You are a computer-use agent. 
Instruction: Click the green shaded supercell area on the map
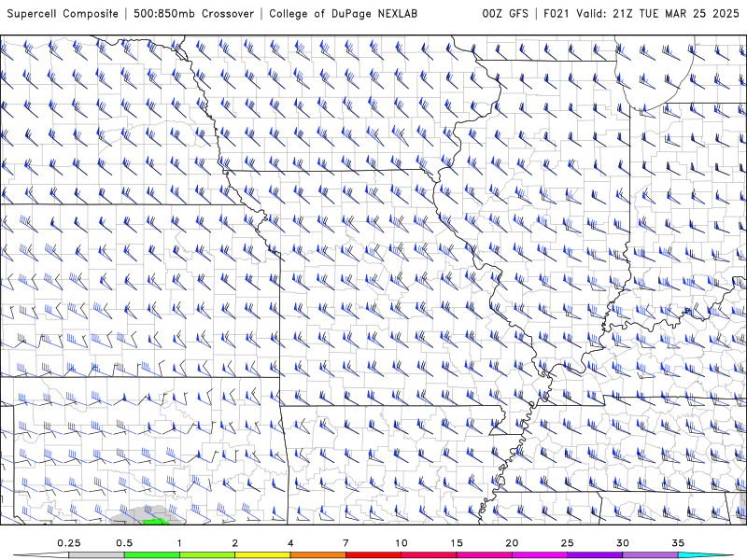[155, 522]
